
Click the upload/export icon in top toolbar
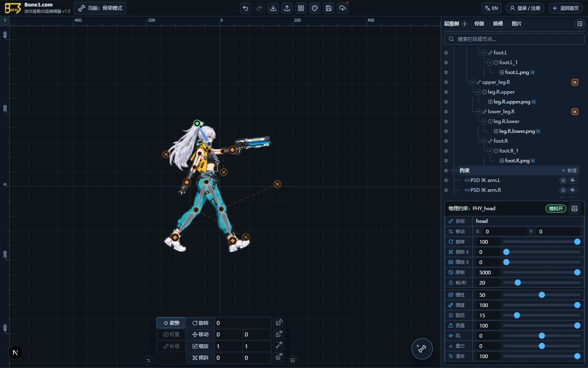point(287,8)
